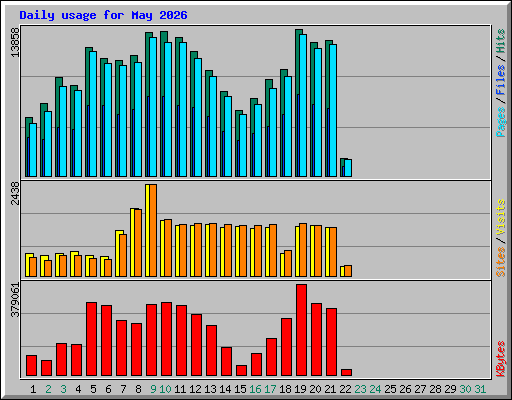This screenshot has width=512, height=400.
Task: Click the Visits legend label
Action: coord(500,218)
